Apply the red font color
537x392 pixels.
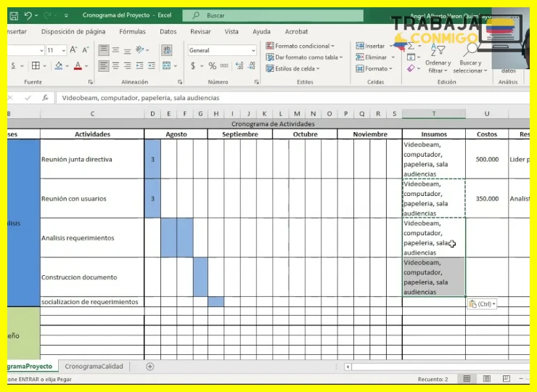[78, 65]
